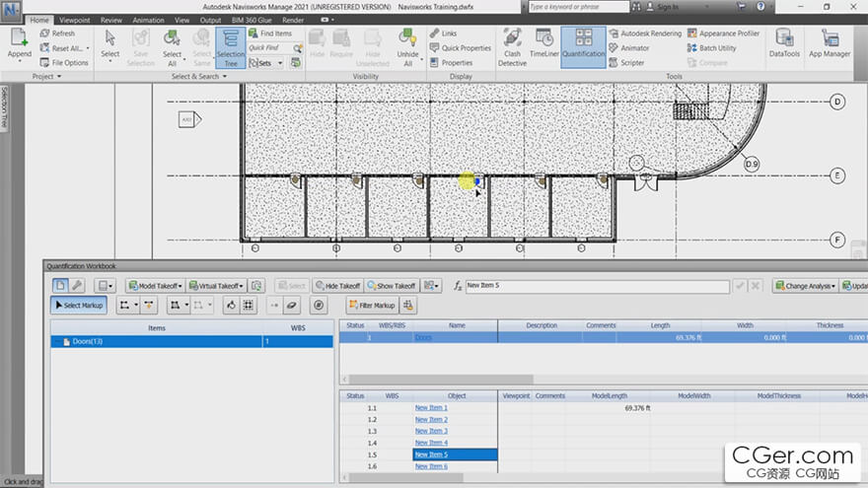Image resolution: width=868 pixels, height=488 pixels.
Task: Toggle Quick Properties display
Action: pyautogui.click(x=461, y=48)
